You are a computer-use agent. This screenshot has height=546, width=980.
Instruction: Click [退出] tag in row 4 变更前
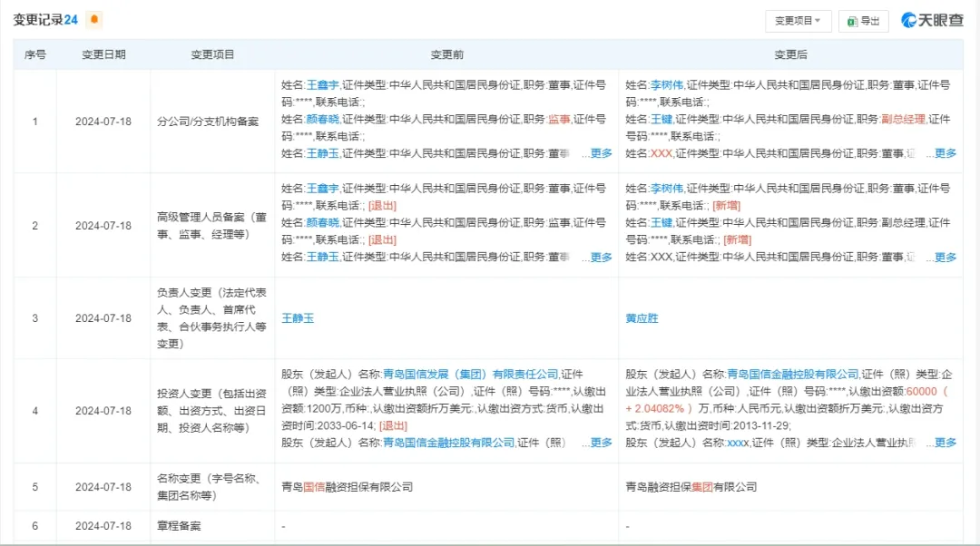point(393,425)
